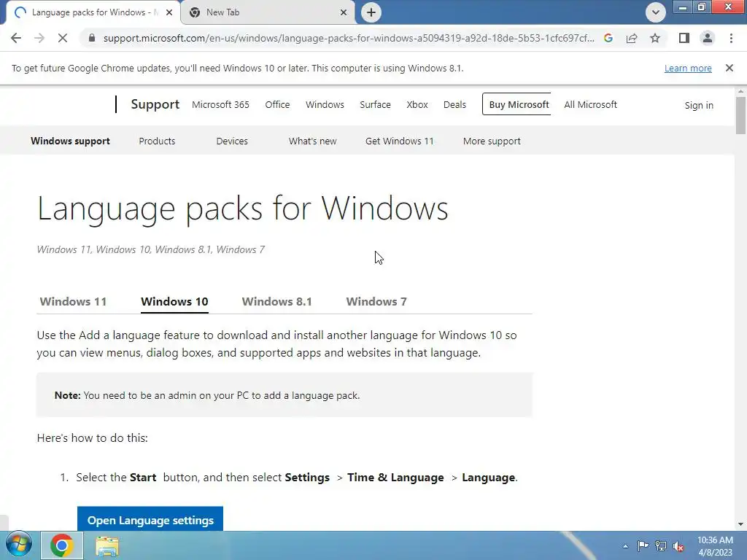Open the Office navigation link
This screenshot has width=747, height=560.
pos(277,104)
